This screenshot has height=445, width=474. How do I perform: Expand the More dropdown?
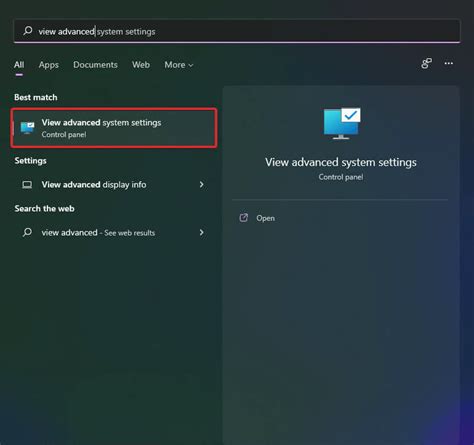179,65
